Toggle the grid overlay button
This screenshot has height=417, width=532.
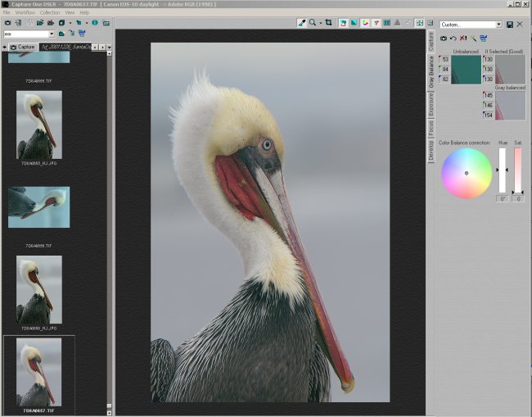[419, 23]
